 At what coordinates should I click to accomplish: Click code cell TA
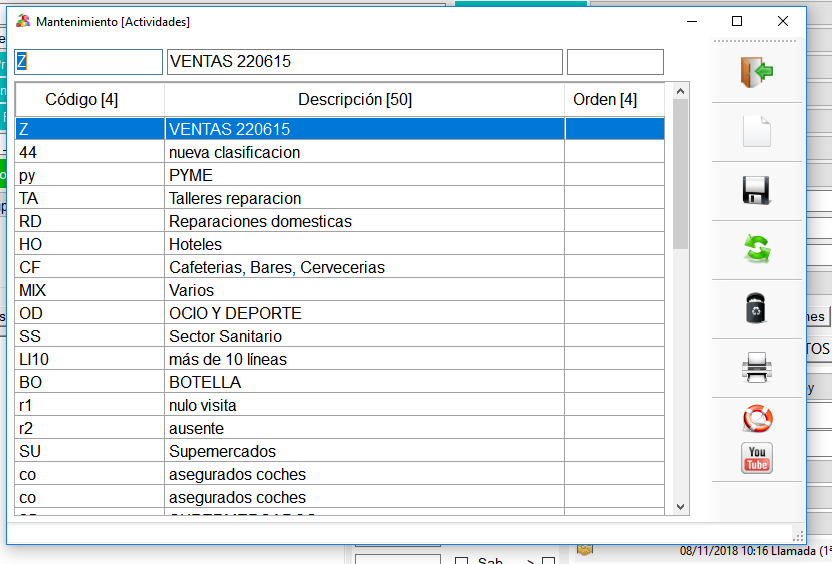pyautogui.click(x=90, y=198)
